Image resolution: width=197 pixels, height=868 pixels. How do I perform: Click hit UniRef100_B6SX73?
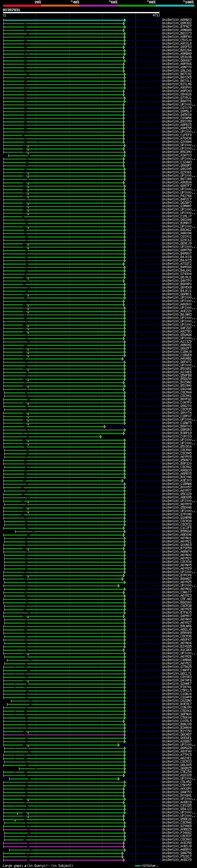coord(177,33)
